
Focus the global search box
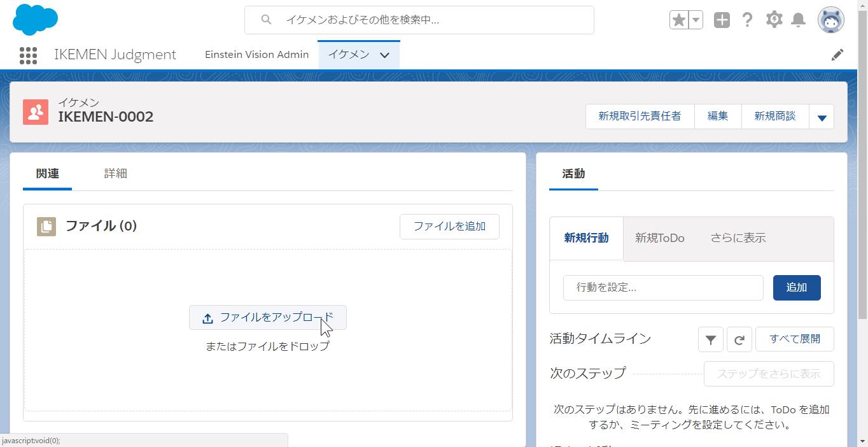(x=419, y=20)
